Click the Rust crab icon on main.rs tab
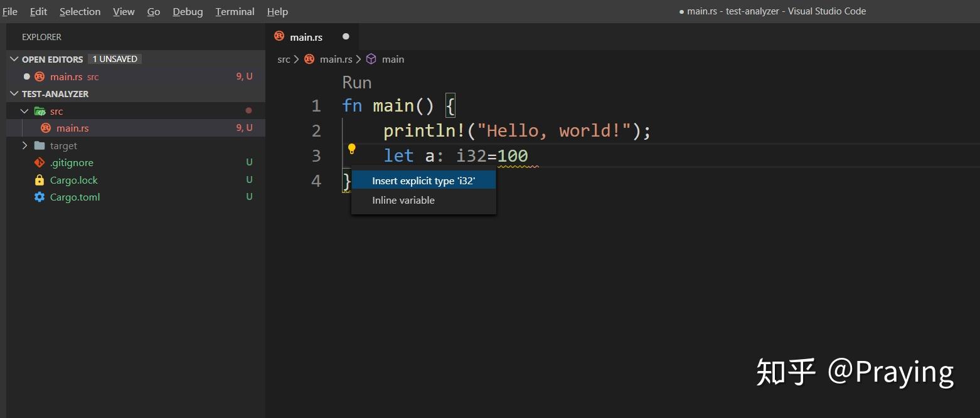980x418 pixels. pos(279,36)
